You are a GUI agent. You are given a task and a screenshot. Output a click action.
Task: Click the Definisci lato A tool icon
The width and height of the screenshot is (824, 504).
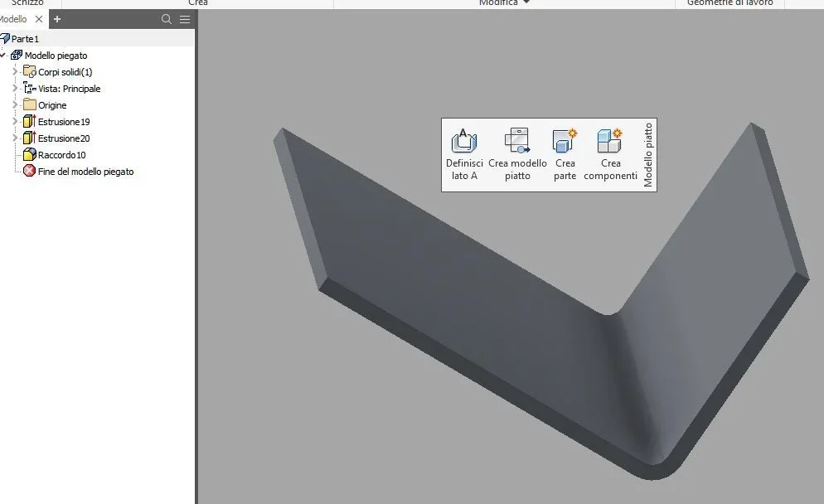[x=464, y=140]
